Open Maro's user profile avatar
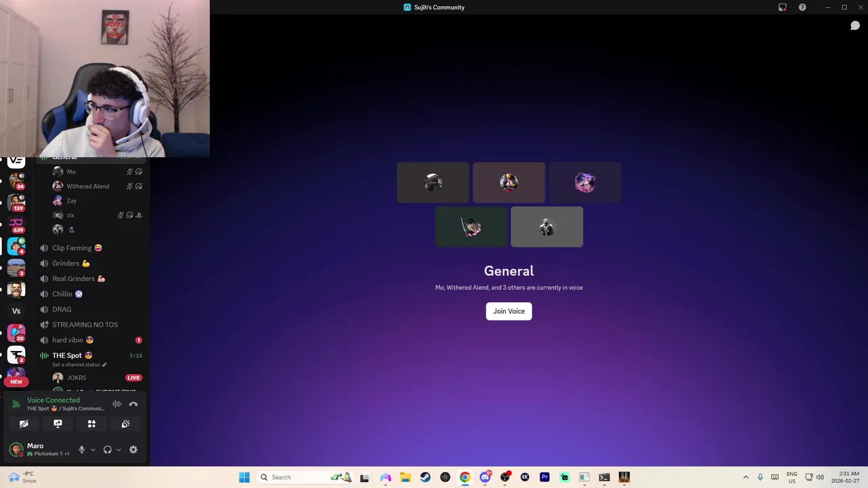 point(16,449)
